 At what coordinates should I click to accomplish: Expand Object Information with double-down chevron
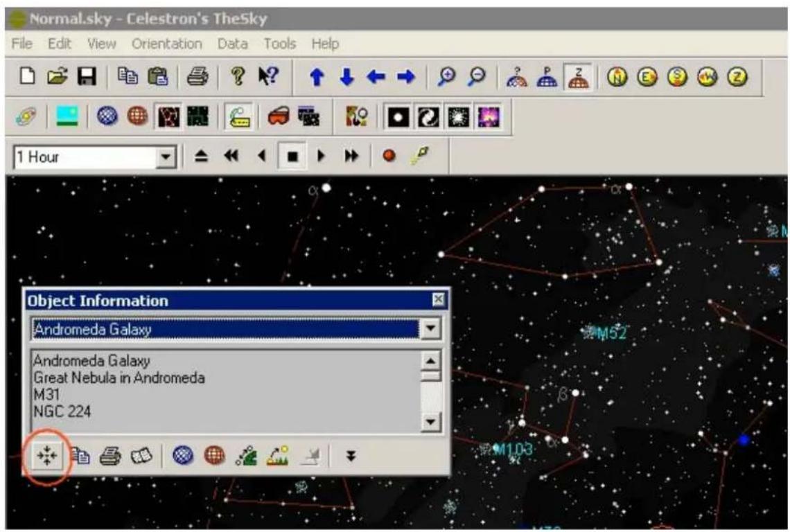tap(351, 456)
